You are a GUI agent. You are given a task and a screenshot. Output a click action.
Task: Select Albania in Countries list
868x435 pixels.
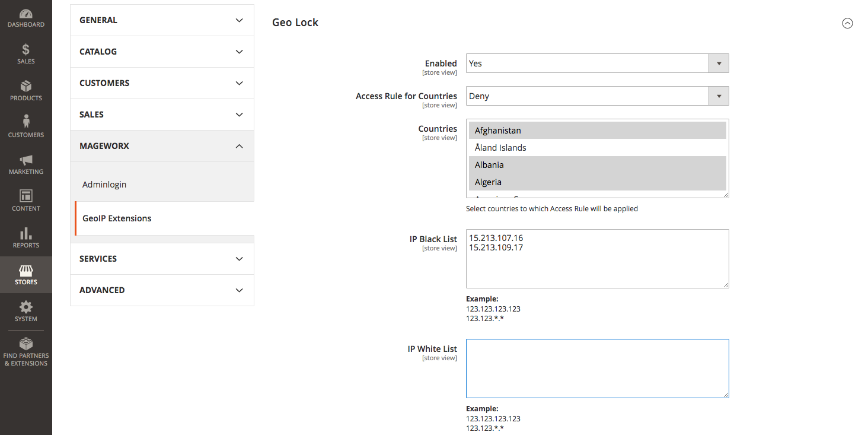(x=597, y=165)
